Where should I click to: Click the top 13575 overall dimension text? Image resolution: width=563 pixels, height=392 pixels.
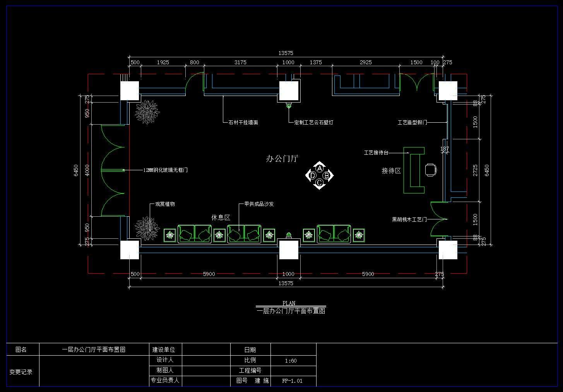coord(286,53)
